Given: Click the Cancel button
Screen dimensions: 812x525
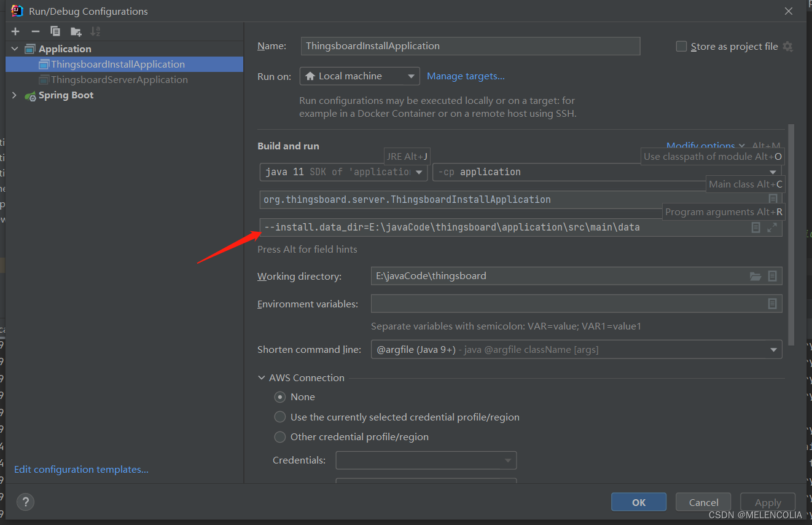Looking at the screenshot, I should (703, 502).
